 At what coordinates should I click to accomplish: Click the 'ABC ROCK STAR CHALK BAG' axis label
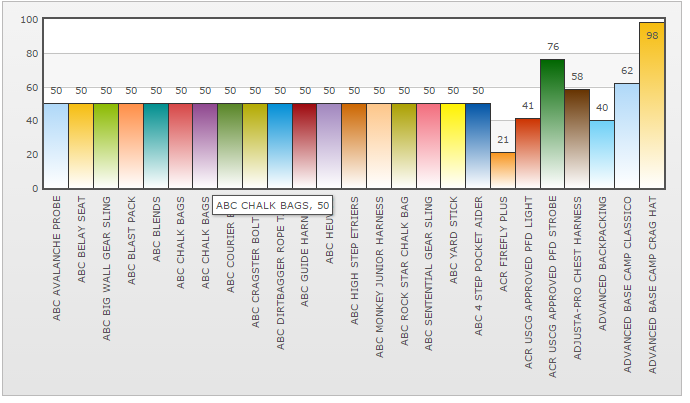[x=404, y=271]
